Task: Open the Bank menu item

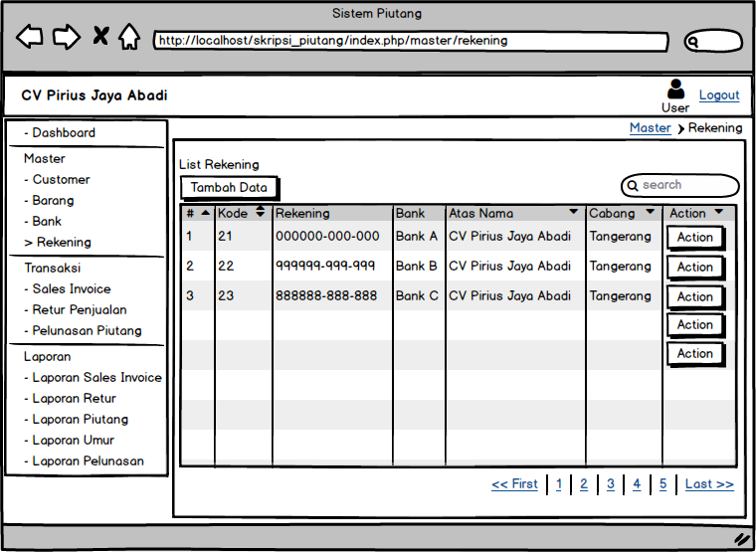Action: (x=43, y=221)
